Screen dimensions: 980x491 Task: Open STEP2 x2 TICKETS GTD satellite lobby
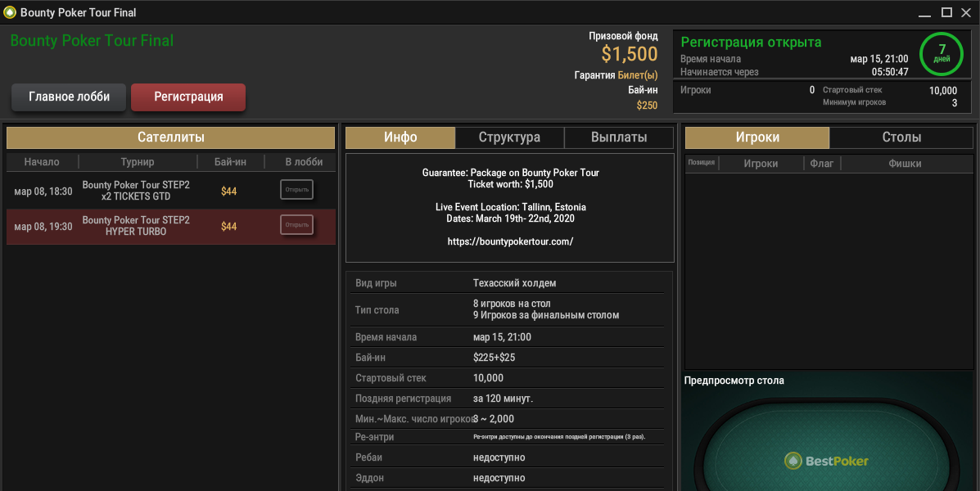pos(296,191)
